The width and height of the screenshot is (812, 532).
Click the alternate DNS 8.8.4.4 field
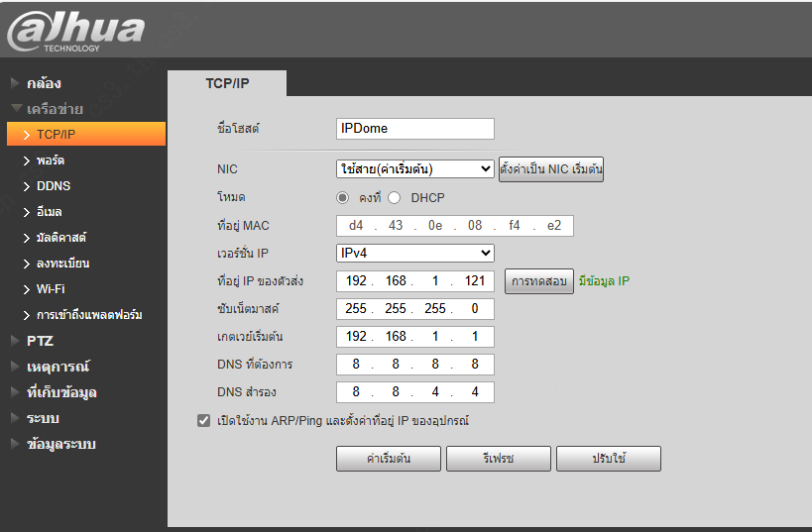414,391
